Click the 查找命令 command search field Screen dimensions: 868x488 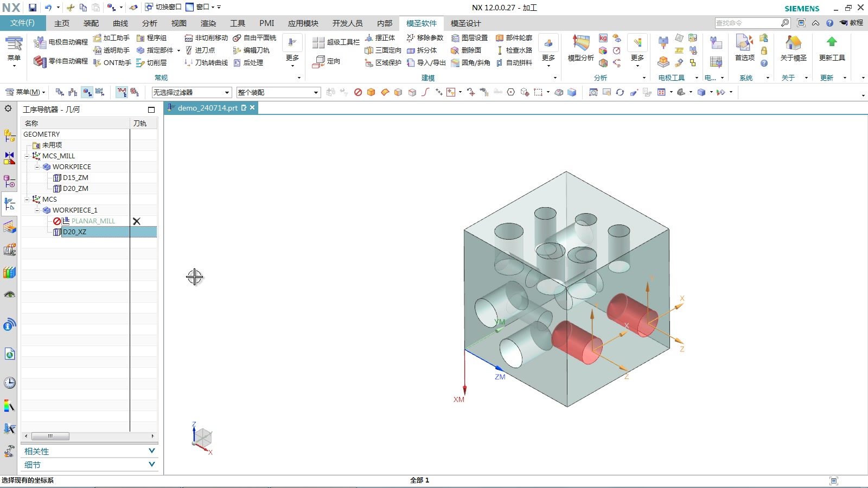pyautogui.click(x=748, y=23)
